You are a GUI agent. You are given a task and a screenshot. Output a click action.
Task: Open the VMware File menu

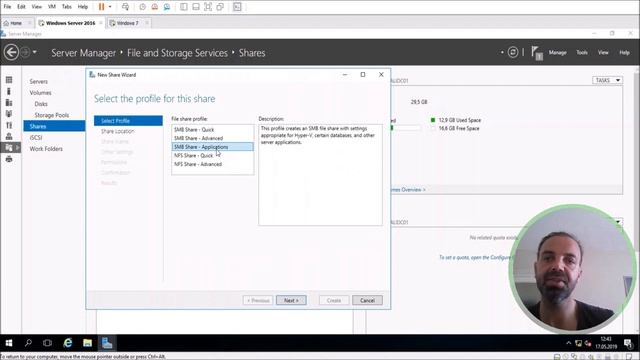(7, 7)
